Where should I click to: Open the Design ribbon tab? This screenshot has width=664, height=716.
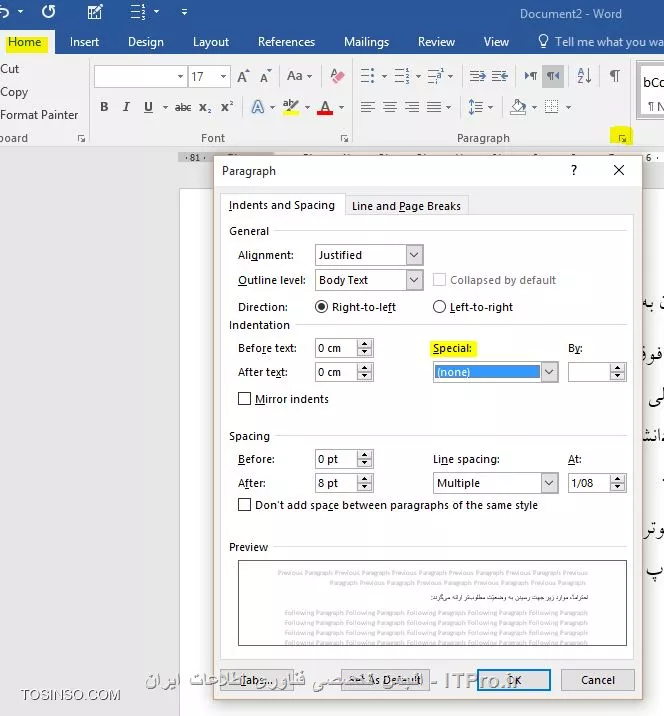[146, 42]
